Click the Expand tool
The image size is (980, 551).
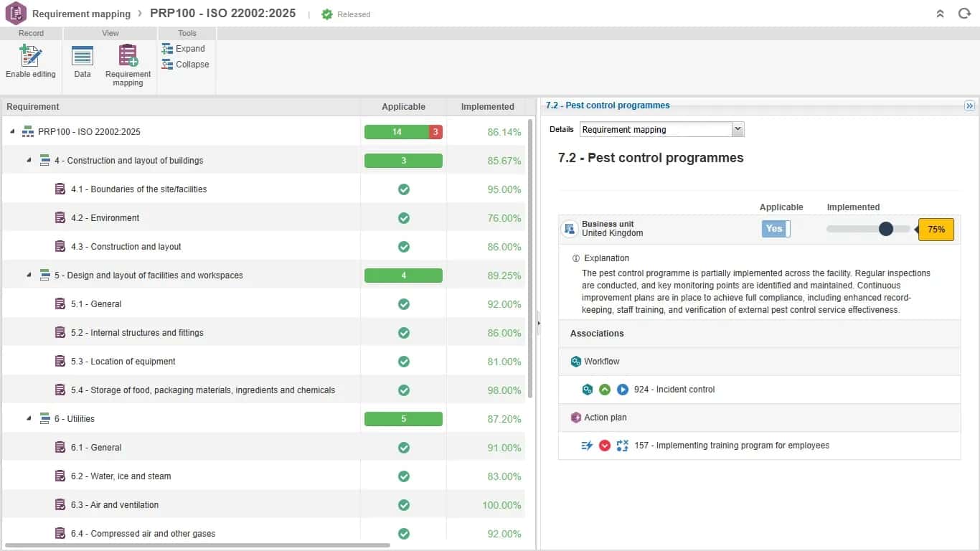coord(184,49)
